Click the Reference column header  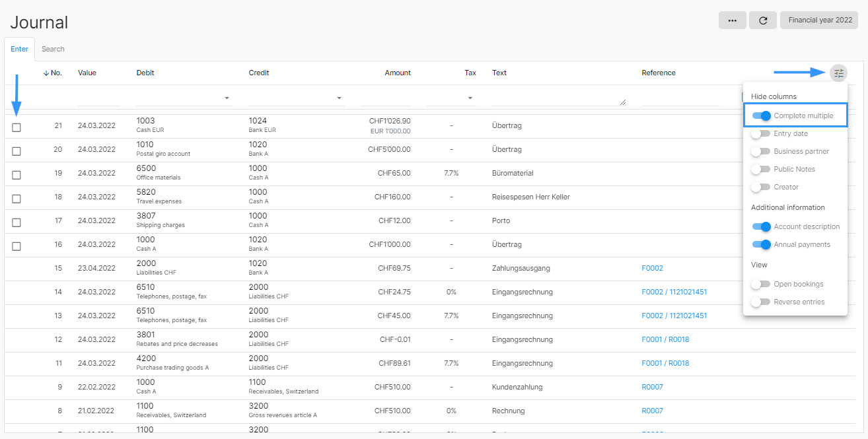point(659,73)
